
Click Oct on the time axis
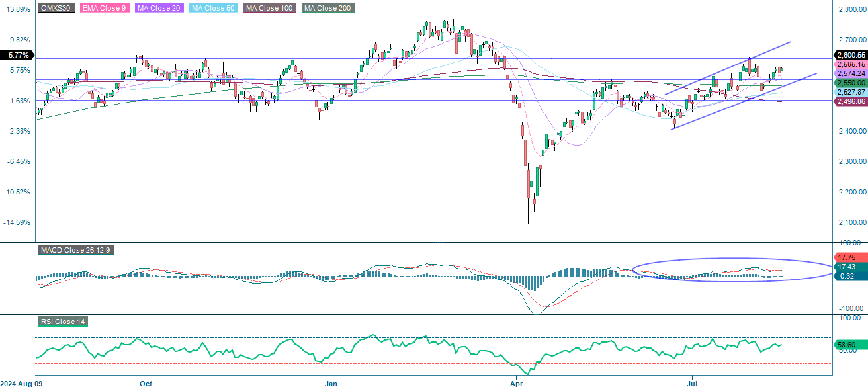[x=146, y=383]
